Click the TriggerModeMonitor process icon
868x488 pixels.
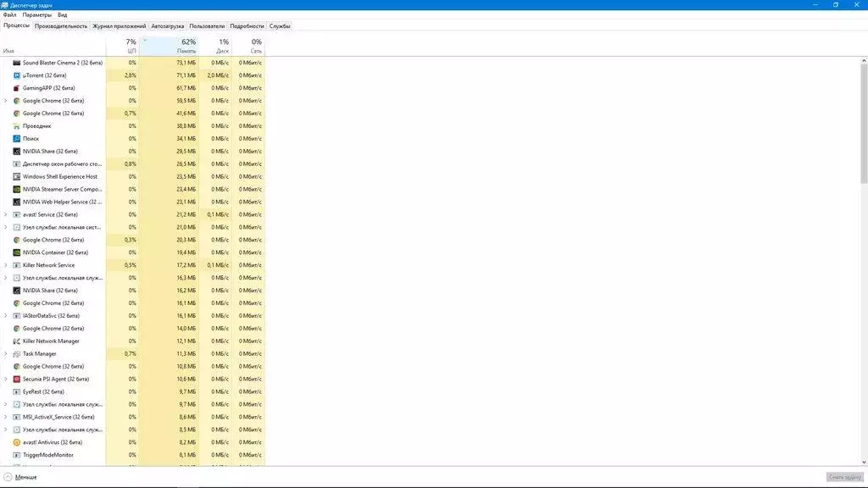pyautogui.click(x=17, y=455)
